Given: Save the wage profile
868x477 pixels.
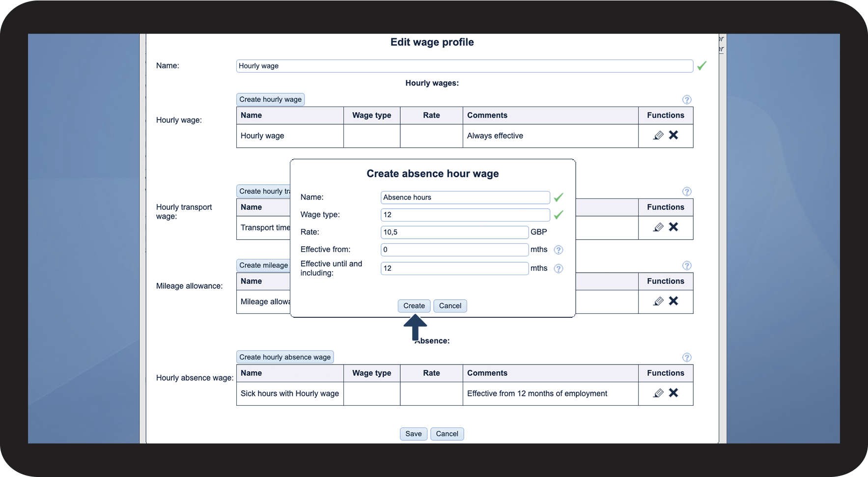Looking at the screenshot, I should point(414,434).
